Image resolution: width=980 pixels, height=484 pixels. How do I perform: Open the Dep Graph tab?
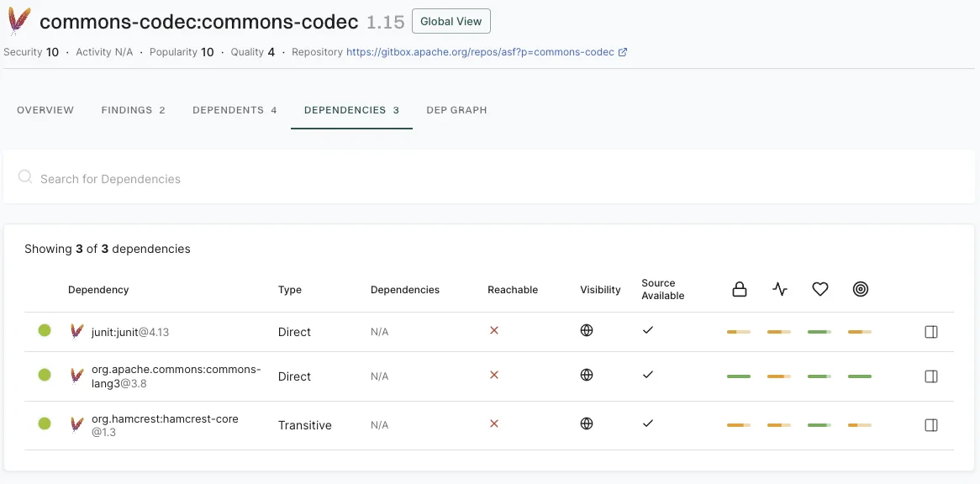point(456,109)
